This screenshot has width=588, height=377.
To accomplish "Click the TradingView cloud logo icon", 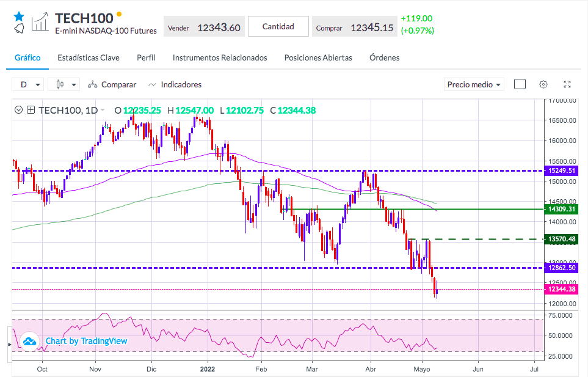I will [30, 342].
